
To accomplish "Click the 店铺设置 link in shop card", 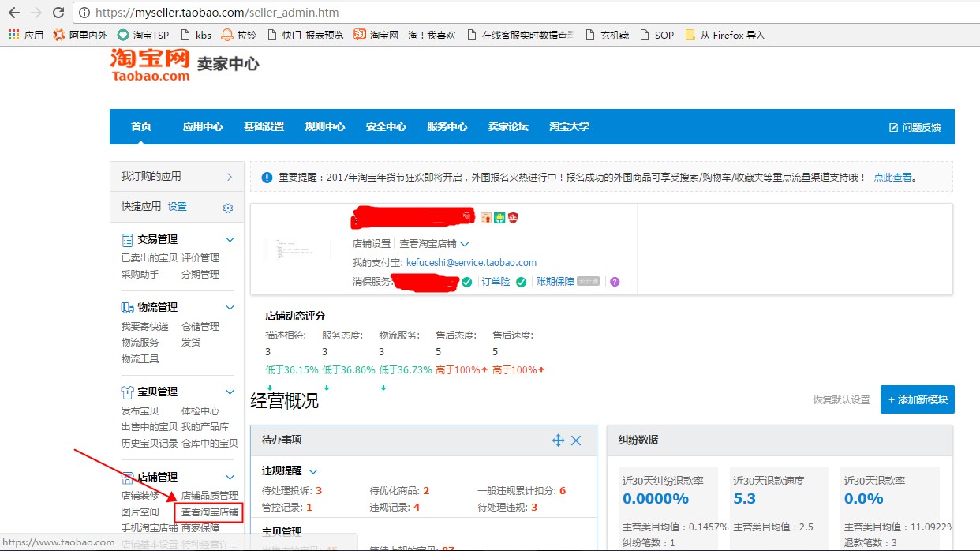I will coord(372,244).
